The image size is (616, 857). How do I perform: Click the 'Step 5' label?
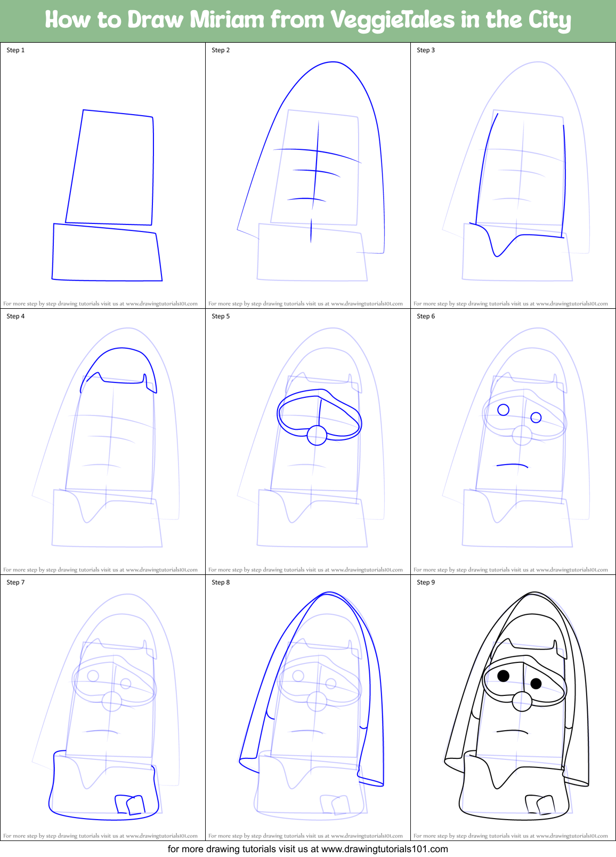pyautogui.click(x=221, y=316)
